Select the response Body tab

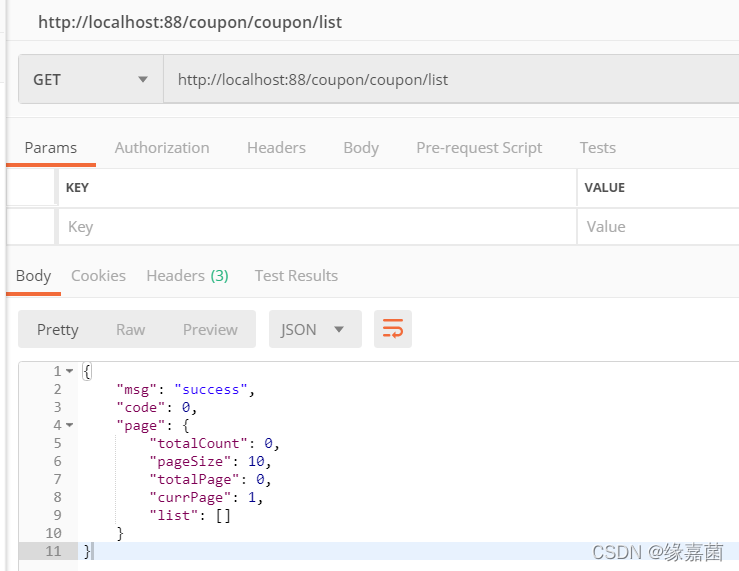tap(33, 276)
